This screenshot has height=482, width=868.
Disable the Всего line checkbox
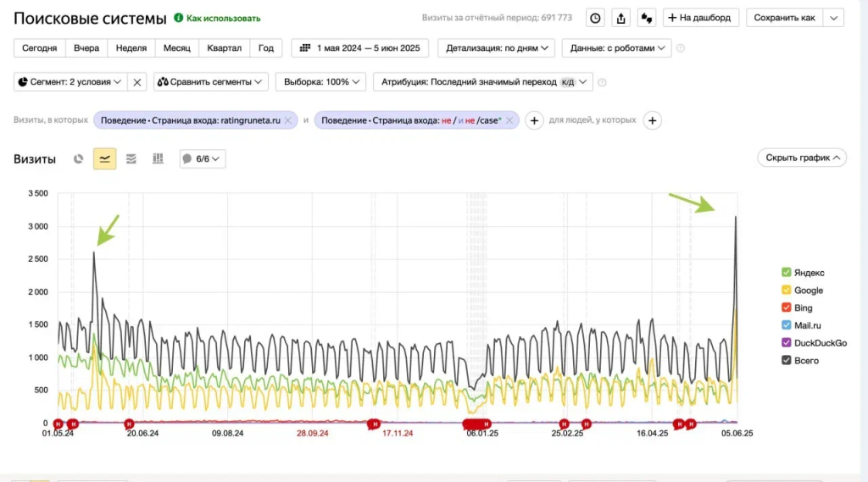[x=787, y=361]
